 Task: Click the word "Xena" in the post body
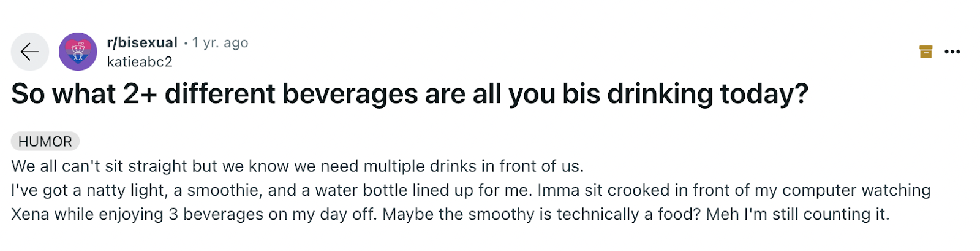click(x=30, y=214)
